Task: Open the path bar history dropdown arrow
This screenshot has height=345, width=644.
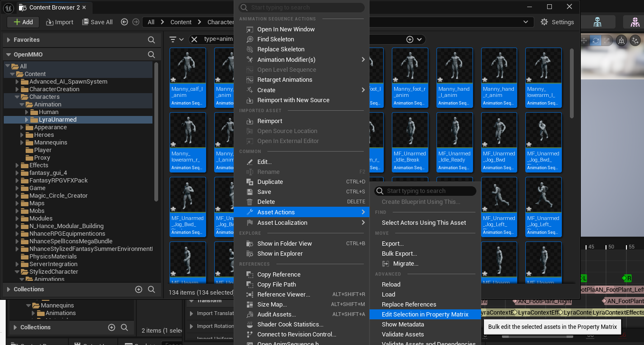Action: tap(525, 22)
